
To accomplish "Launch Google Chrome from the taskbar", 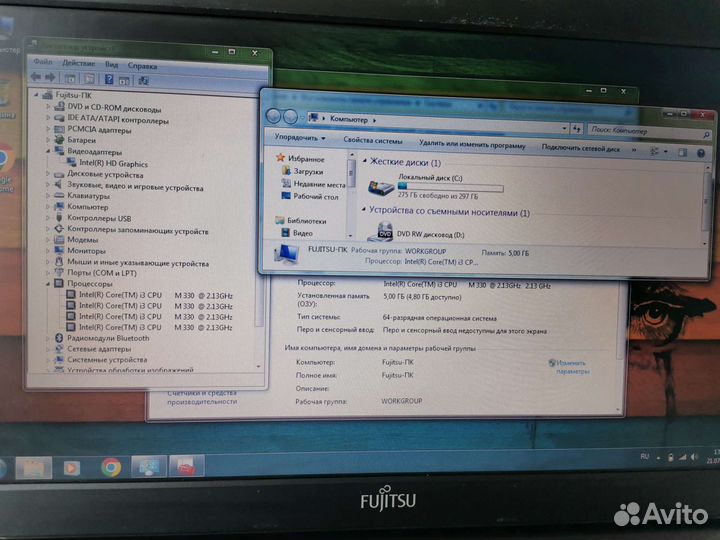I will click(111, 468).
